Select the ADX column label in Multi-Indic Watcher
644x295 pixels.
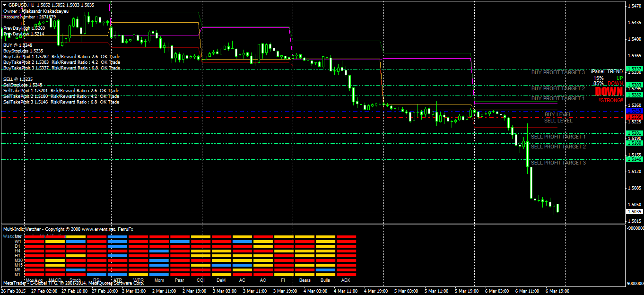346,280
